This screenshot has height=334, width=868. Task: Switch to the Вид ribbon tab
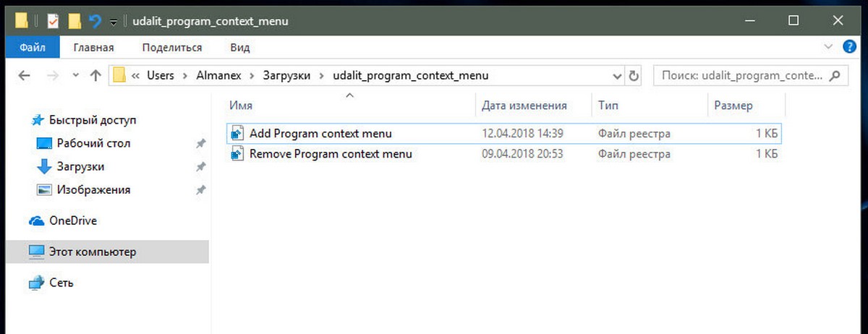(x=239, y=48)
